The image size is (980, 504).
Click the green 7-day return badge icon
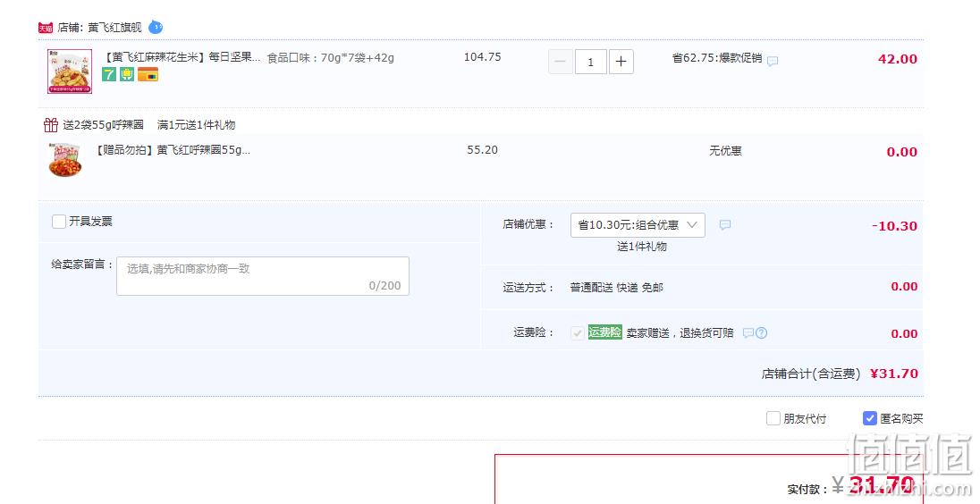click(x=109, y=75)
